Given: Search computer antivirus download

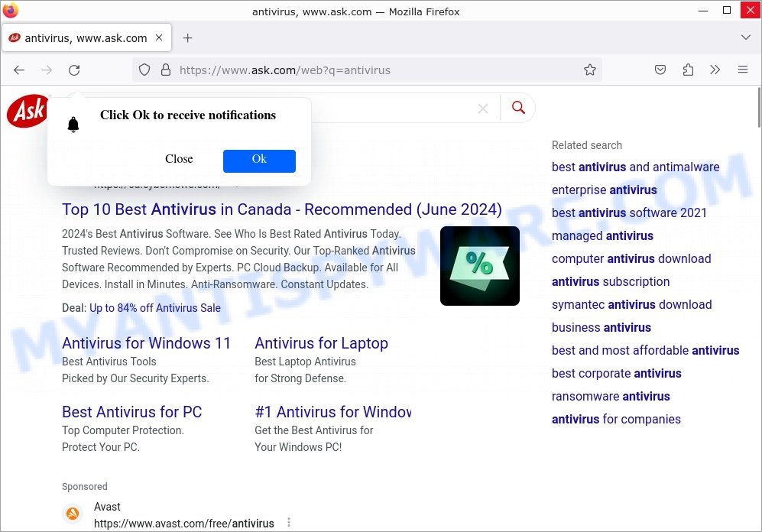Looking at the screenshot, I should [631, 258].
